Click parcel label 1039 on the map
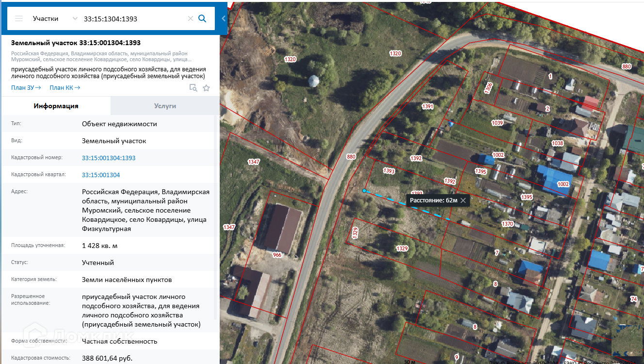Image resolution: width=644 pixels, height=364 pixels. click(497, 123)
